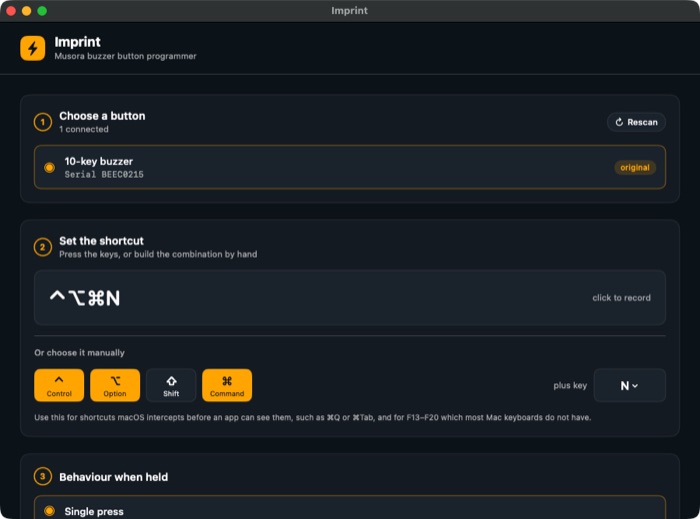Click the shortcut recording field
Image resolution: width=700 pixels, height=519 pixels.
[350, 298]
